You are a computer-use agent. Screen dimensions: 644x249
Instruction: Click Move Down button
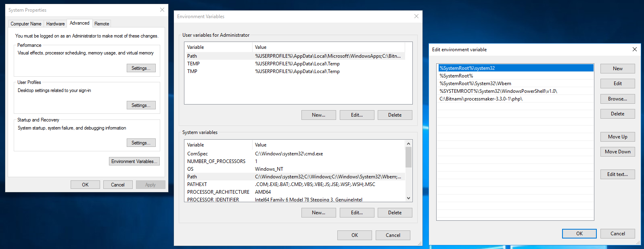[x=617, y=152]
